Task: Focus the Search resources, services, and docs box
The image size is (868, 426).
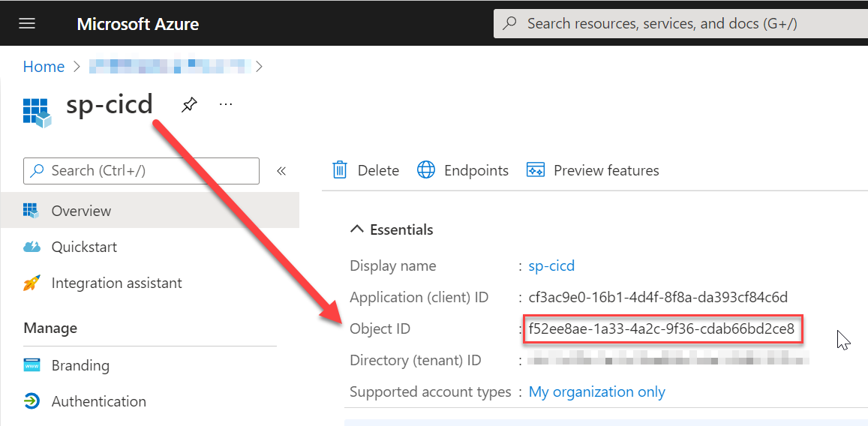Action: click(x=680, y=24)
